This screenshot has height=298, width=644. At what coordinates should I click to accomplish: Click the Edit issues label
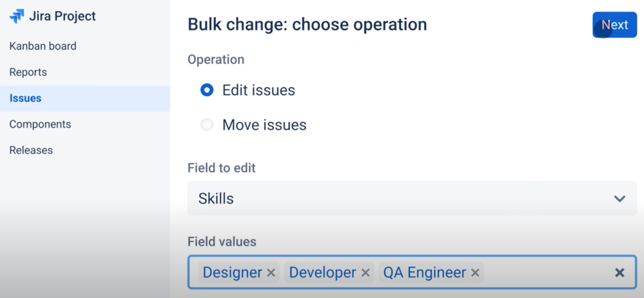[259, 90]
